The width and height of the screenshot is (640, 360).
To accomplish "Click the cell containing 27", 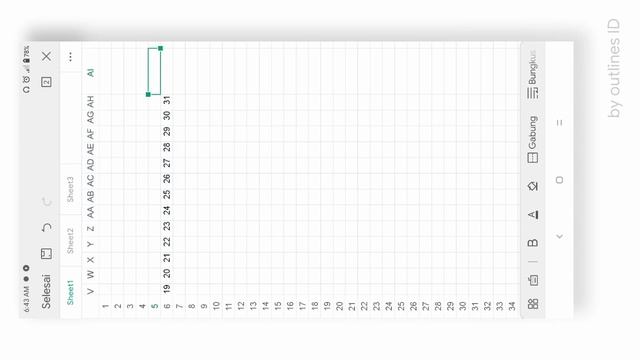I will point(167,163).
